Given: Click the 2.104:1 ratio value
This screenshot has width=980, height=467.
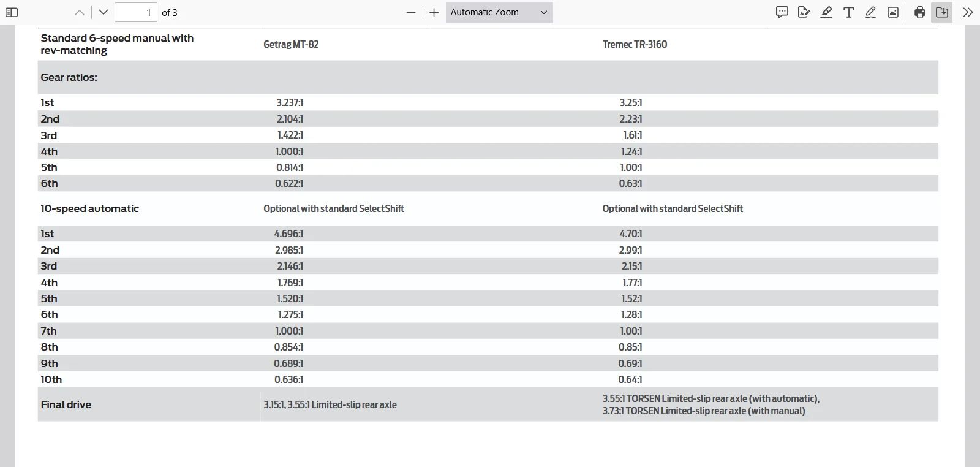Looking at the screenshot, I should [x=290, y=119].
